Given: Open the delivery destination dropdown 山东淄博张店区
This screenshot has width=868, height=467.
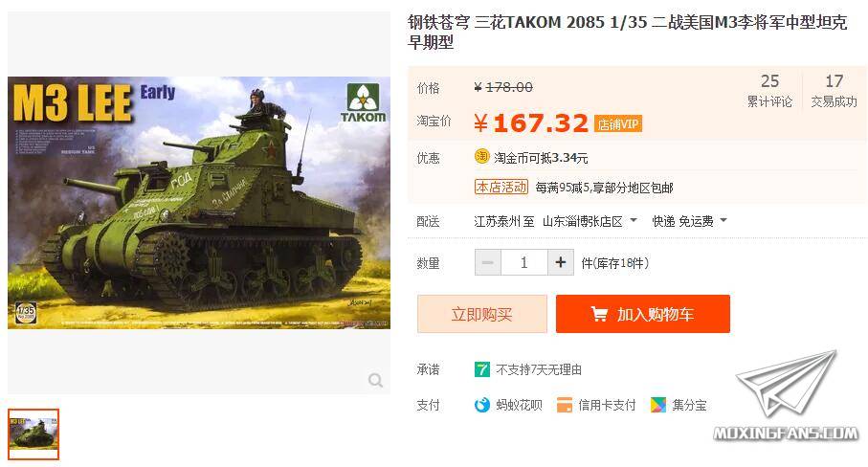Looking at the screenshot, I should 590,221.
